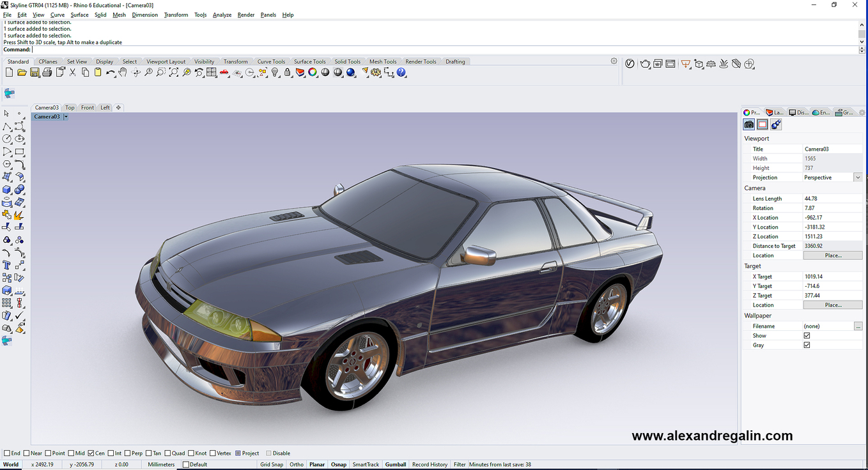868x470 pixels.
Task: Switch to the Curve Tools toolbar tab
Action: pos(271,62)
